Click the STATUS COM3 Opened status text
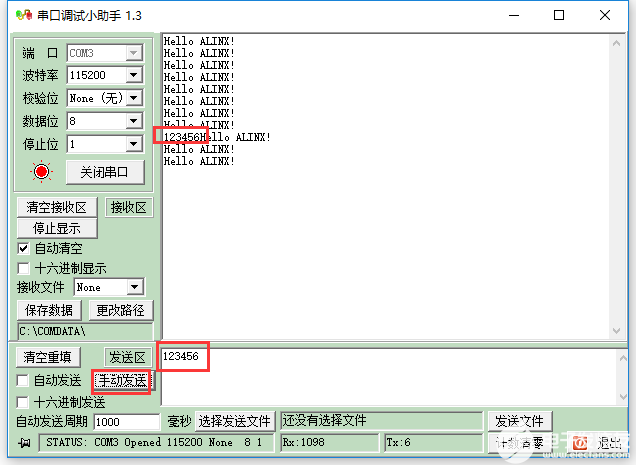The width and height of the screenshot is (636, 465). (154, 442)
